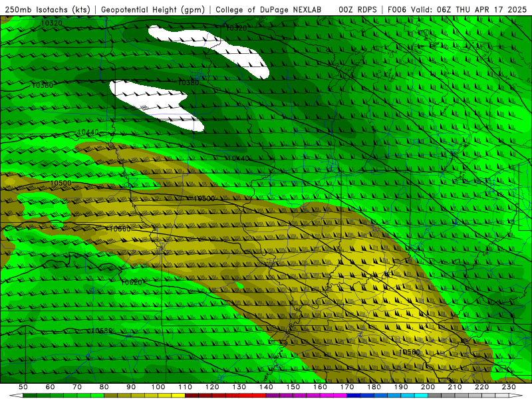
Task: Pick the bright red swatch before 140
Action: [259, 395]
